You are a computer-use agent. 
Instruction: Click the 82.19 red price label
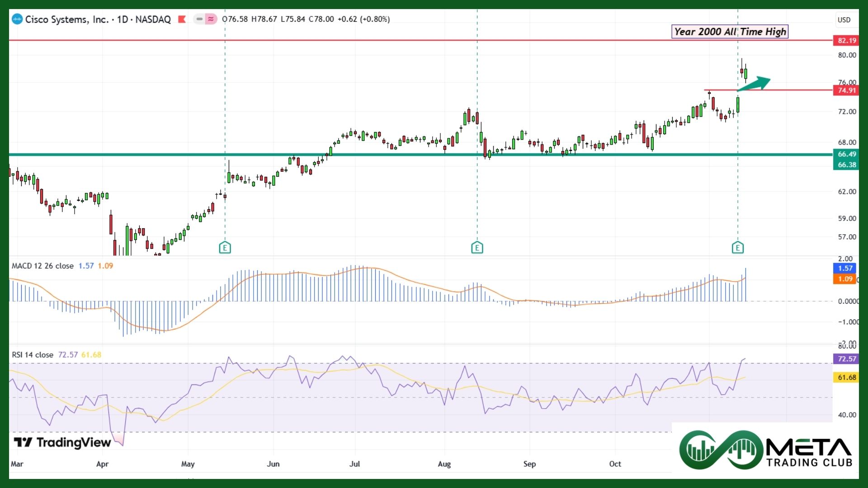[846, 41]
